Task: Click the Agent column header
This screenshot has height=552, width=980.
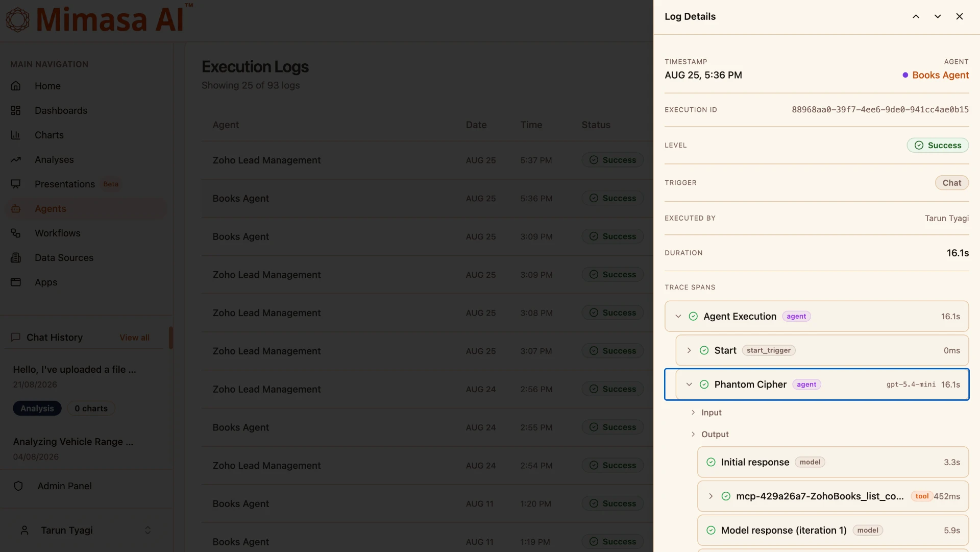Action: pyautogui.click(x=226, y=125)
